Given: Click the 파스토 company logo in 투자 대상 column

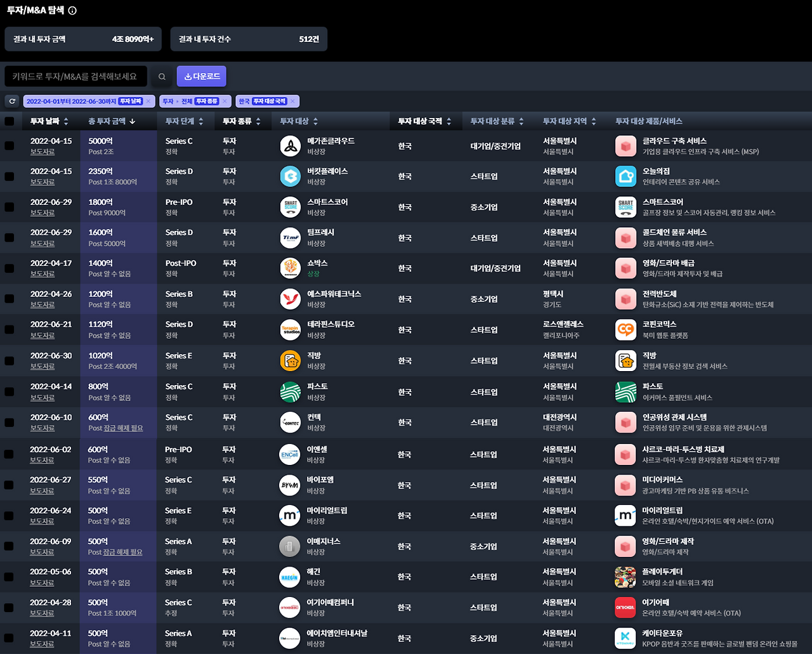Looking at the screenshot, I should [x=291, y=392].
